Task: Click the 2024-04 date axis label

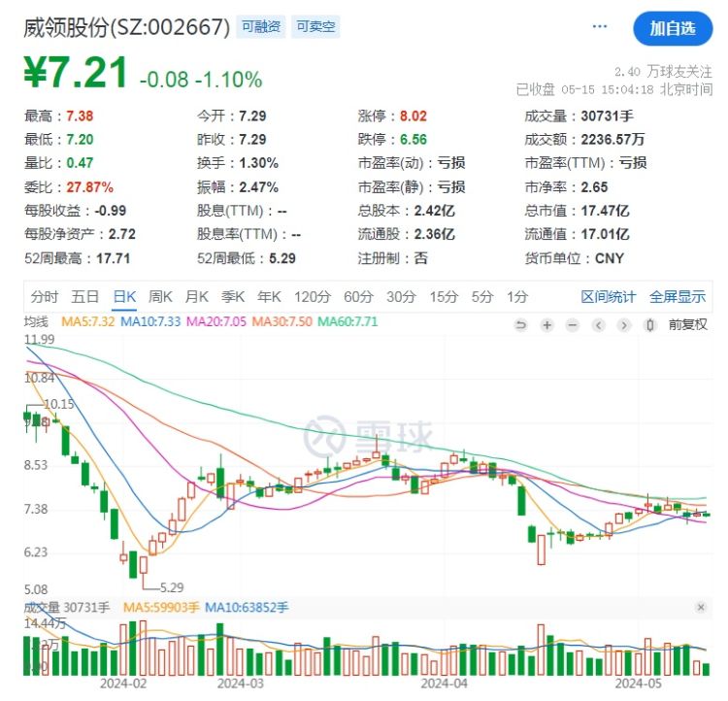Action: 444,684
